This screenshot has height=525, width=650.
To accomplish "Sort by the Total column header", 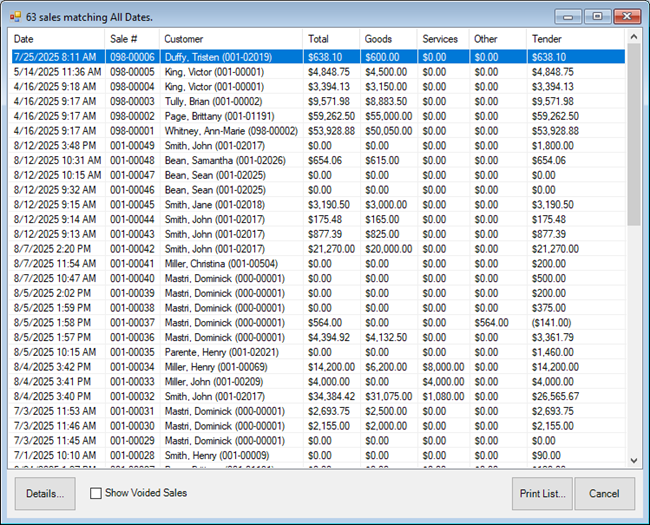I will (331, 39).
